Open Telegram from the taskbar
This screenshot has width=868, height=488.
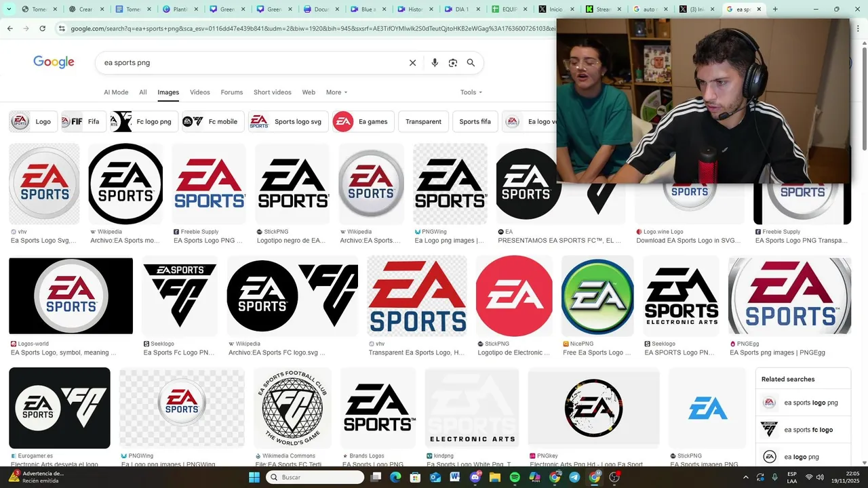pos(574,477)
